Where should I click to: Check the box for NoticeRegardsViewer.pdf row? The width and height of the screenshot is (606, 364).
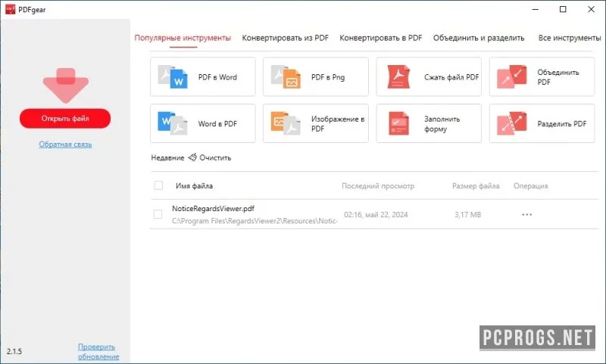[158, 214]
